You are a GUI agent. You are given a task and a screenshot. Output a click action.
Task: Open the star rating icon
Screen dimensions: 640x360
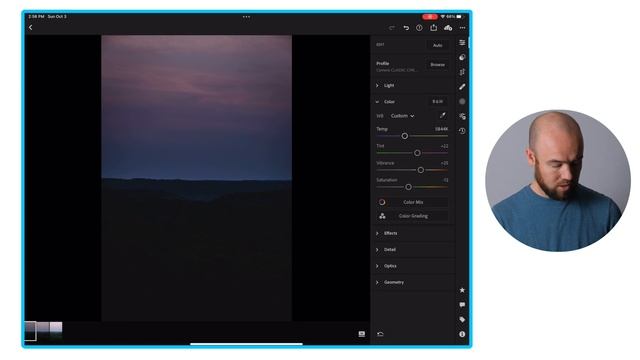(x=462, y=290)
